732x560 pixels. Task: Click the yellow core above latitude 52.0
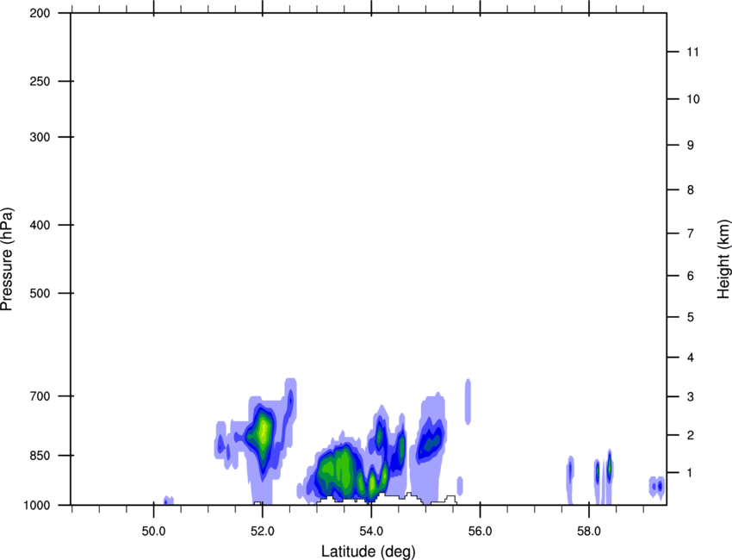click(264, 430)
